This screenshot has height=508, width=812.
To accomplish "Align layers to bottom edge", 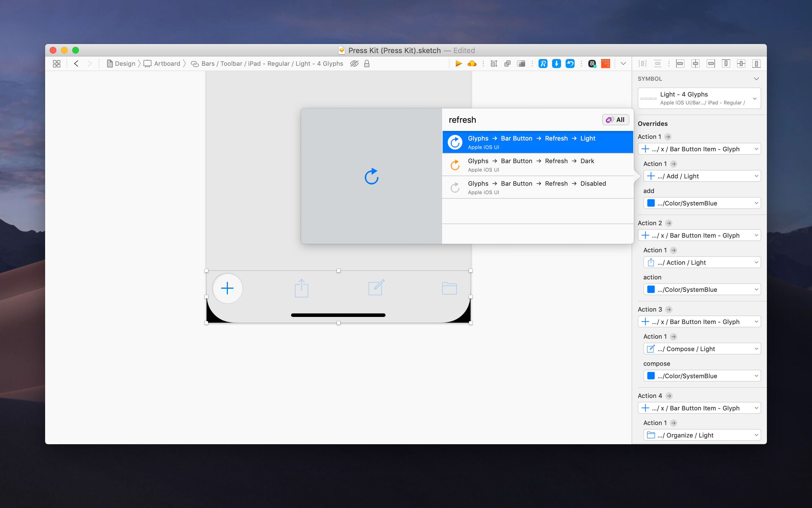I will click(756, 63).
